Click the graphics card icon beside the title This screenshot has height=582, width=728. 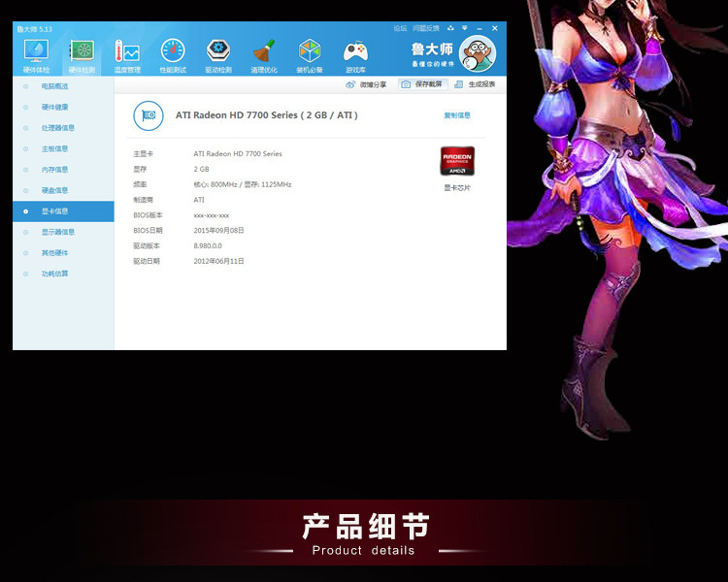(x=149, y=115)
